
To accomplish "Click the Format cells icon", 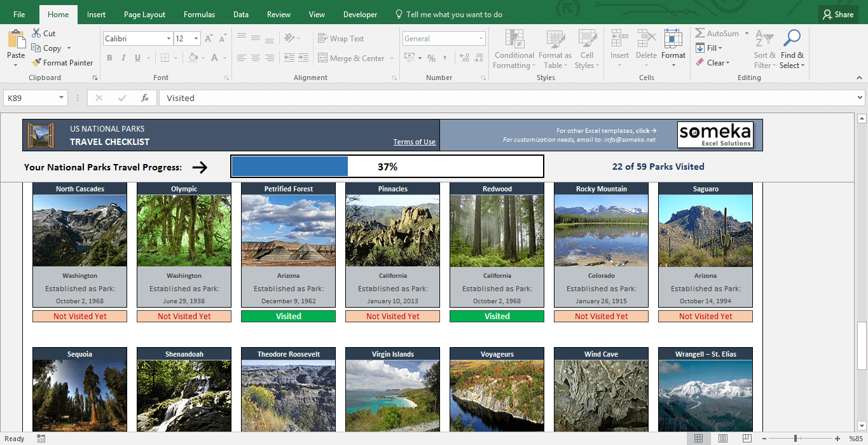I will [x=673, y=39].
